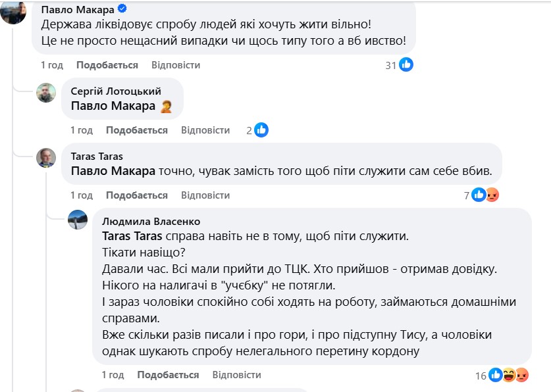
Task: Click the Павло Макара mention in Taras Taras's reply
Action: click(x=113, y=171)
